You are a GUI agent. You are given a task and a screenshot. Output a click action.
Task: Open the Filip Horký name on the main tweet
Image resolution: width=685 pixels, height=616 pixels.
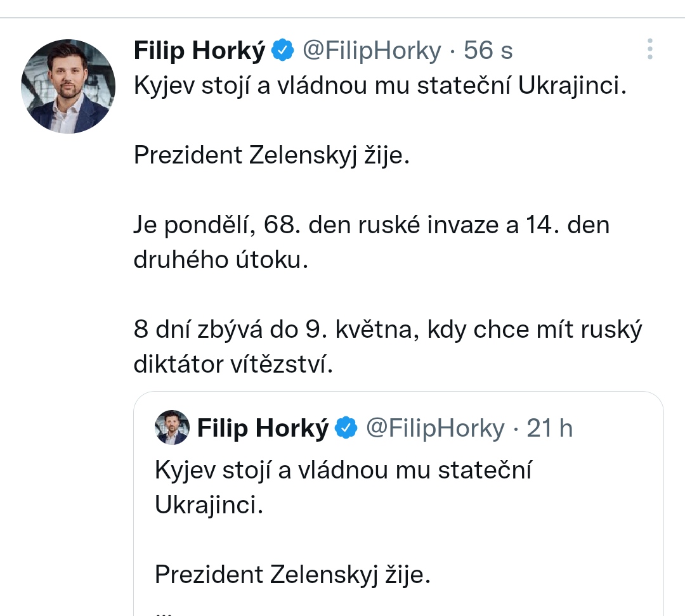(199, 51)
